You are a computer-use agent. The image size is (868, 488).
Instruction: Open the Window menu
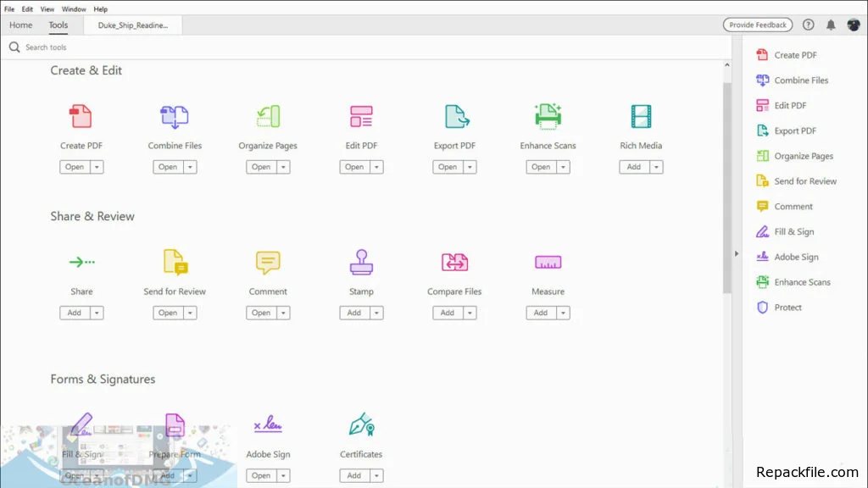click(74, 8)
